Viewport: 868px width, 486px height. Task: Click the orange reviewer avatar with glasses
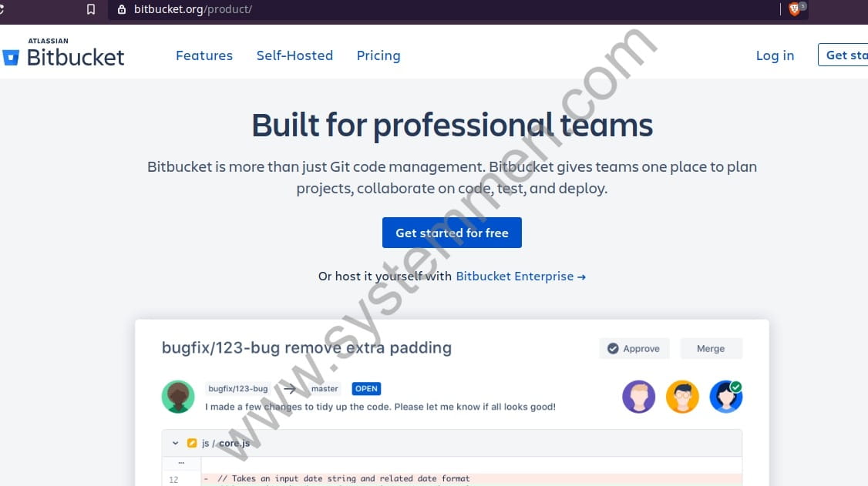[682, 397]
